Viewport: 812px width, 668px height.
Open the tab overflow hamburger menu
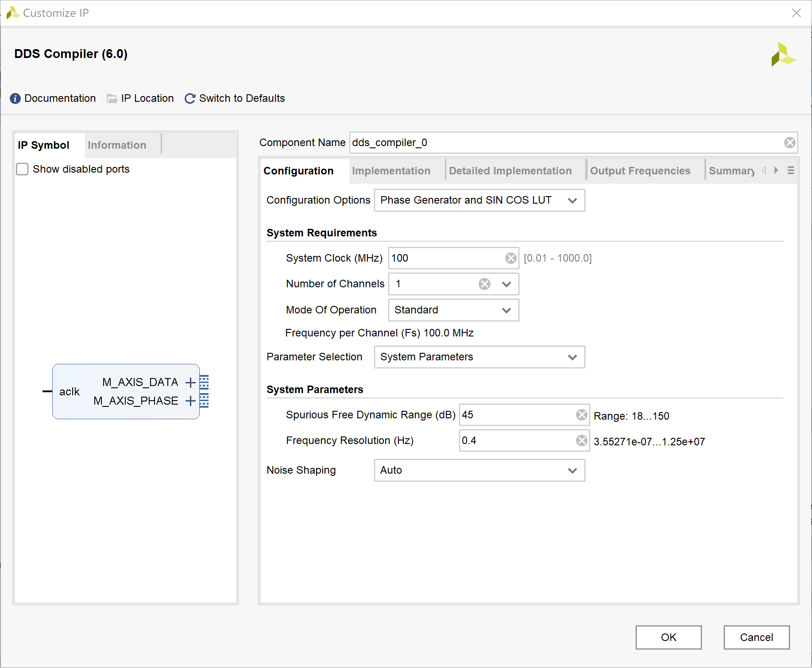tap(791, 170)
